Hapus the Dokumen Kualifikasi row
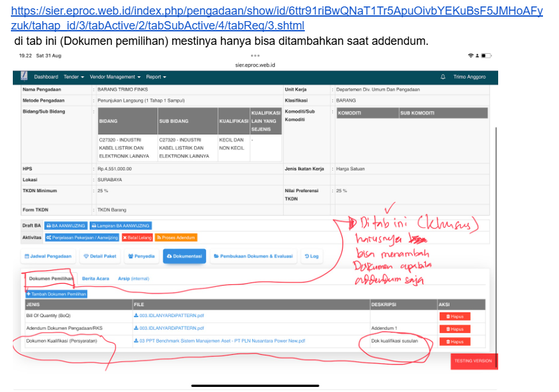The height and width of the screenshot is (392, 559). (x=454, y=341)
